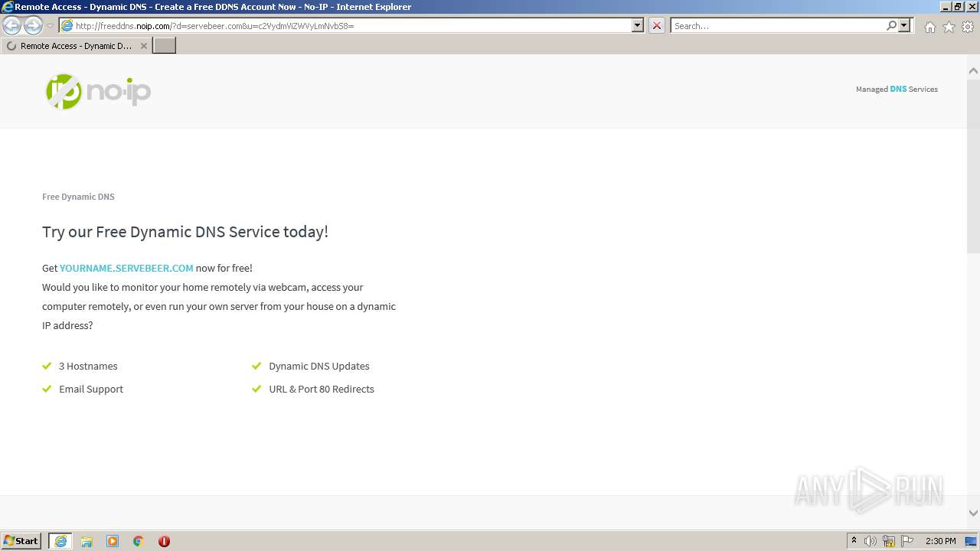Click the checkmark beside URL & Port 80 Redirects
The height and width of the screenshot is (551, 980).
[x=256, y=389]
